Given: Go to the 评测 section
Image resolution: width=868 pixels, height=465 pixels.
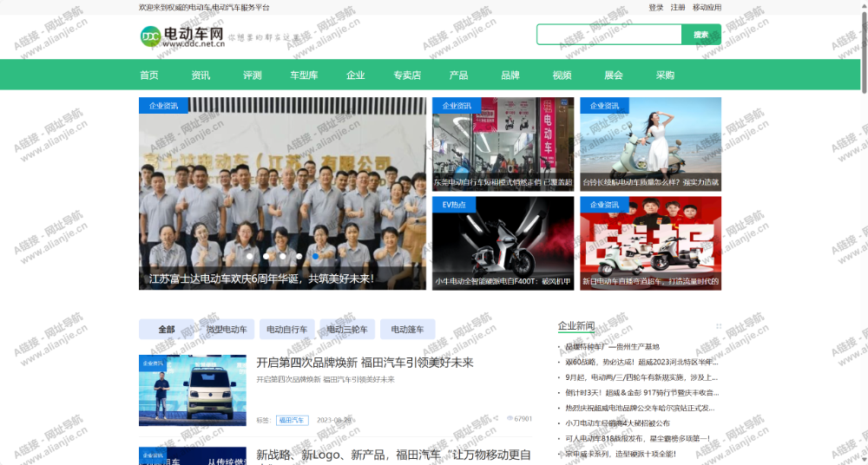Looking at the screenshot, I should pyautogui.click(x=252, y=75).
